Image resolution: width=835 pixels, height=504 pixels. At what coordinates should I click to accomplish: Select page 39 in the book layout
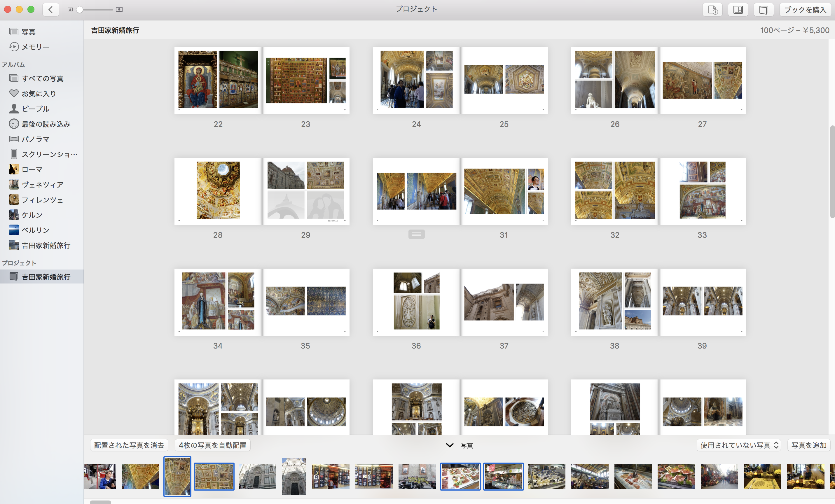coord(703,302)
